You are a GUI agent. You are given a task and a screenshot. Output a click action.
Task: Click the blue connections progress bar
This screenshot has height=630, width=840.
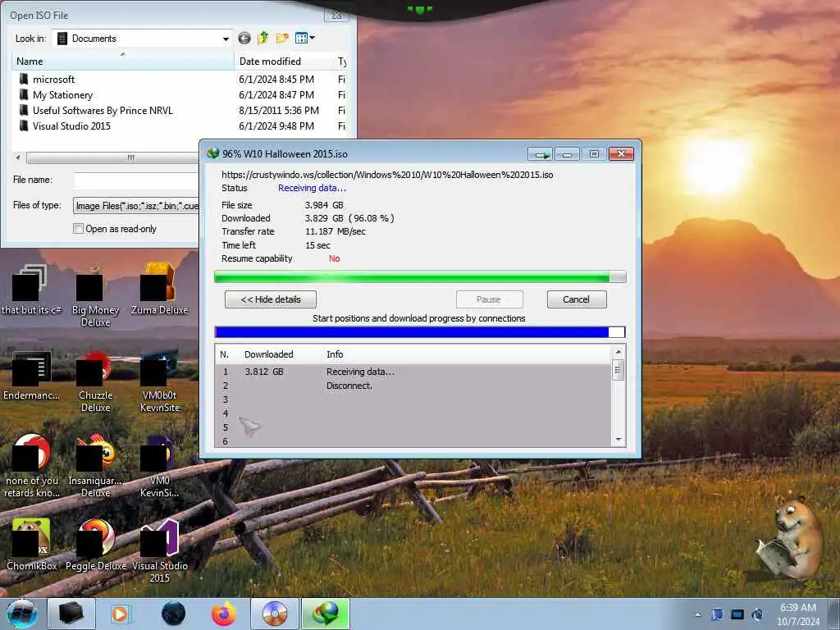[420, 332]
